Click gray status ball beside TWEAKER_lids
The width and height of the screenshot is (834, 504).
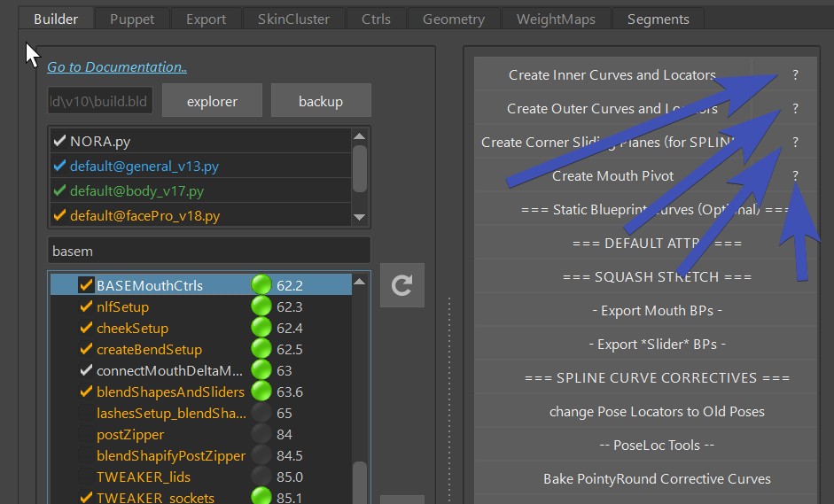click(x=261, y=477)
